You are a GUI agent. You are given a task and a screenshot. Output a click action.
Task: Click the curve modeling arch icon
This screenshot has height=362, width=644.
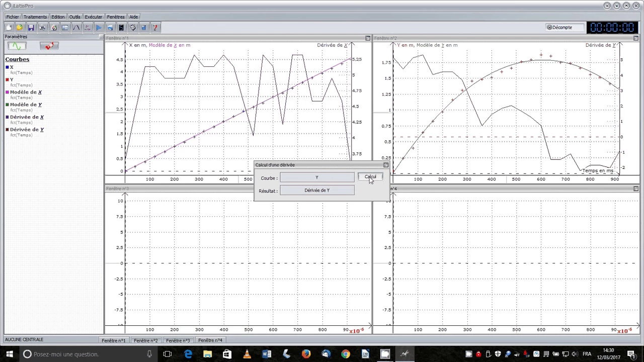click(76, 28)
